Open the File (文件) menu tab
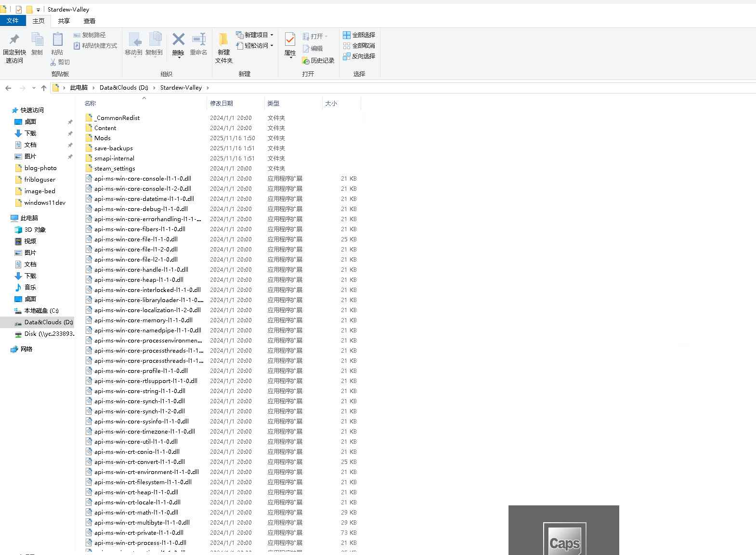This screenshot has width=756, height=555. coord(13,21)
